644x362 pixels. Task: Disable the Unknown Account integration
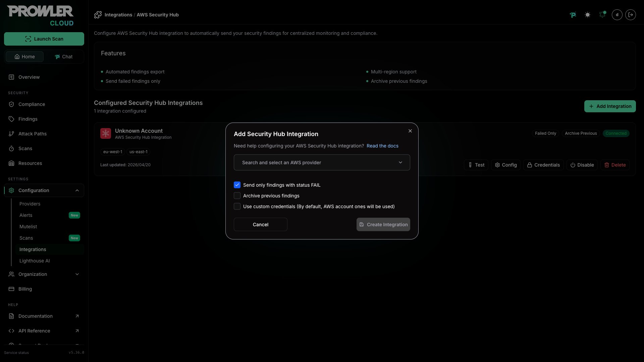click(x=582, y=165)
